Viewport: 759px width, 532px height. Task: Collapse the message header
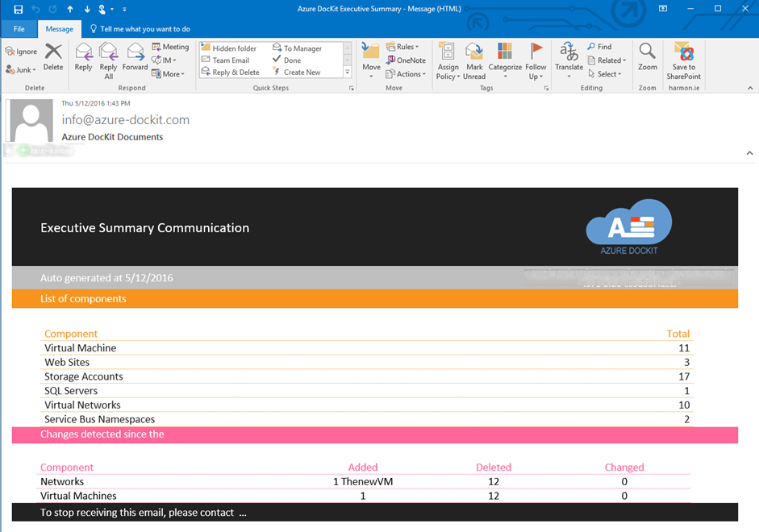click(x=750, y=153)
